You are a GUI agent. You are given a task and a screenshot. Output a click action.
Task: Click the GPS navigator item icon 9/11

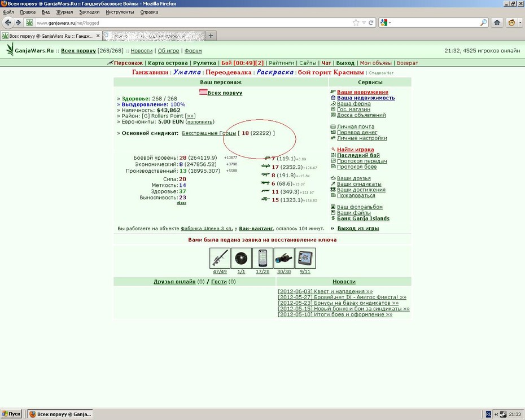pyautogui.click(x=305, y=258)
